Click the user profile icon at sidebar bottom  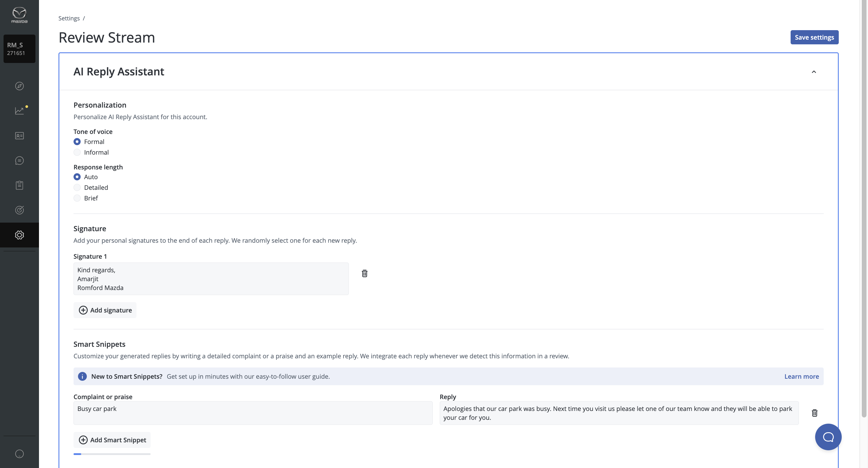pos(19,454)
